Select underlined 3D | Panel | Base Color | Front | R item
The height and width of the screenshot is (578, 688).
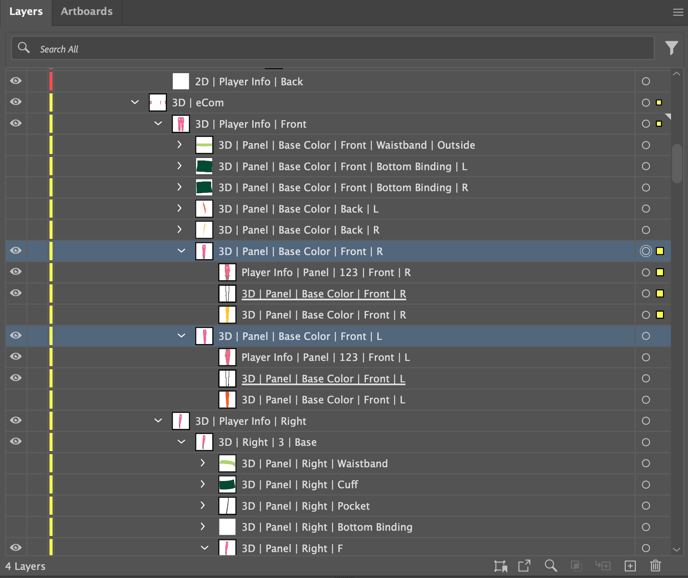pyautogui.click(x=323, y=294)
